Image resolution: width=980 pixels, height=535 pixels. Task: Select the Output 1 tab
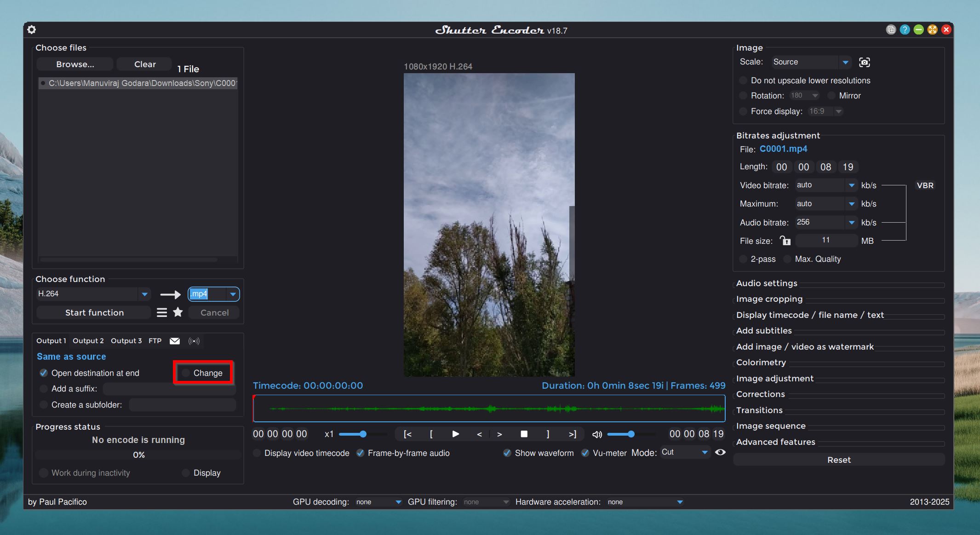pyautogui.click(x=51, y=341)
